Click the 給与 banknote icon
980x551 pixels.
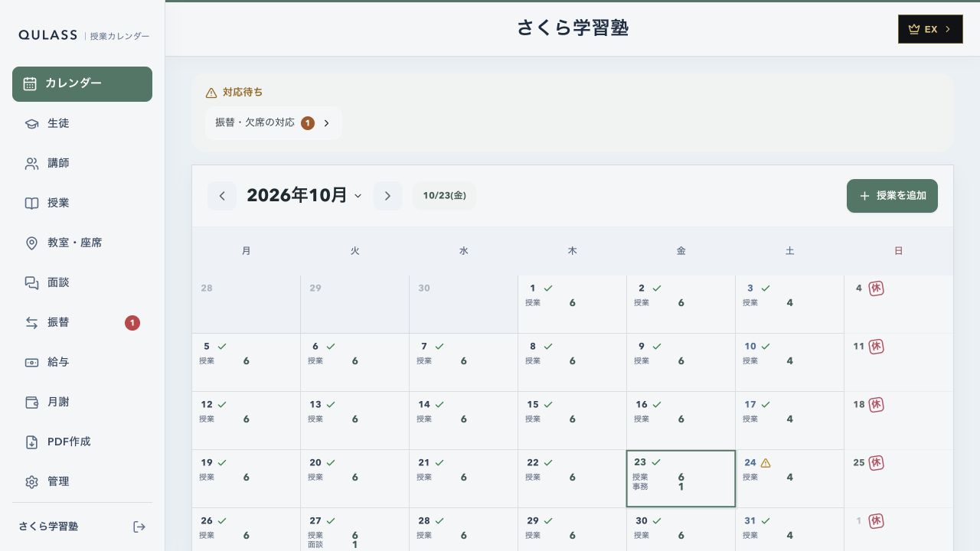pyautogui.click(x=31, y=362)
